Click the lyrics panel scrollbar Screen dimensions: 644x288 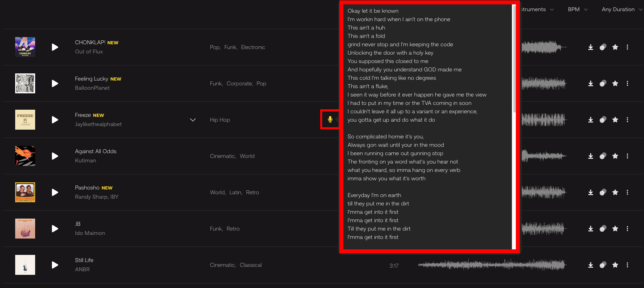pyautogui.click(x=514, y=60)
